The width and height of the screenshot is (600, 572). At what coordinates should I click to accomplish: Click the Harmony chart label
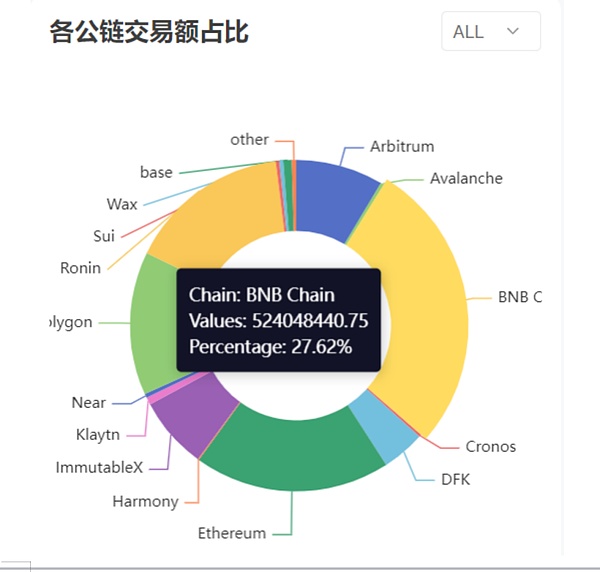coord(145,501)
